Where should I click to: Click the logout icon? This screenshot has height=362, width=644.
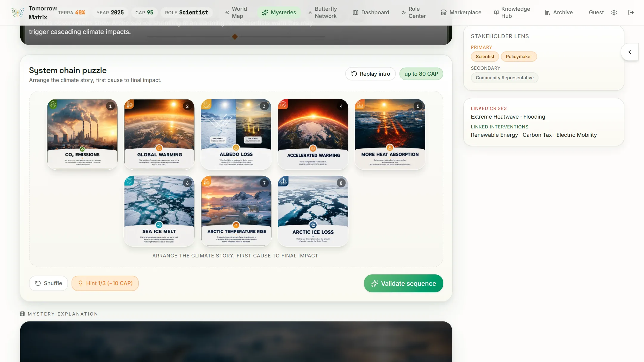[631, 13]
